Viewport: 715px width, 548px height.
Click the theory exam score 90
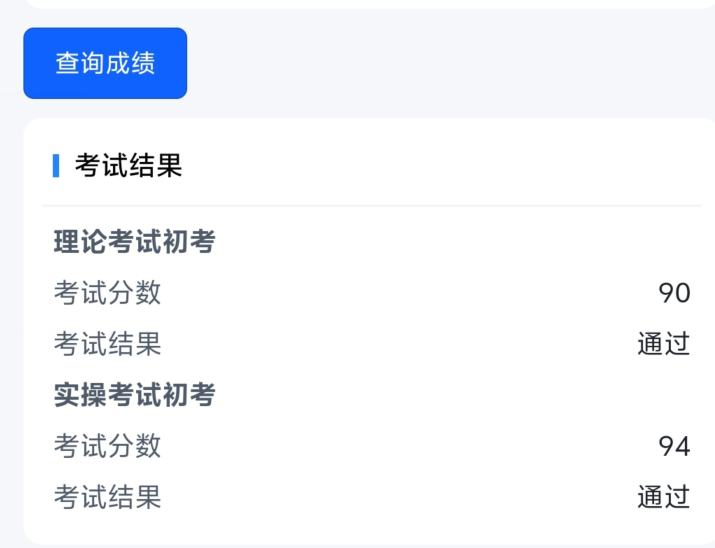[674, 293]
